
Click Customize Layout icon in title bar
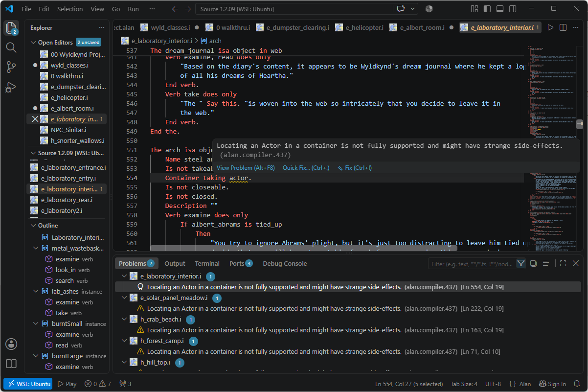pyautogui.click(x=474, y=9)
